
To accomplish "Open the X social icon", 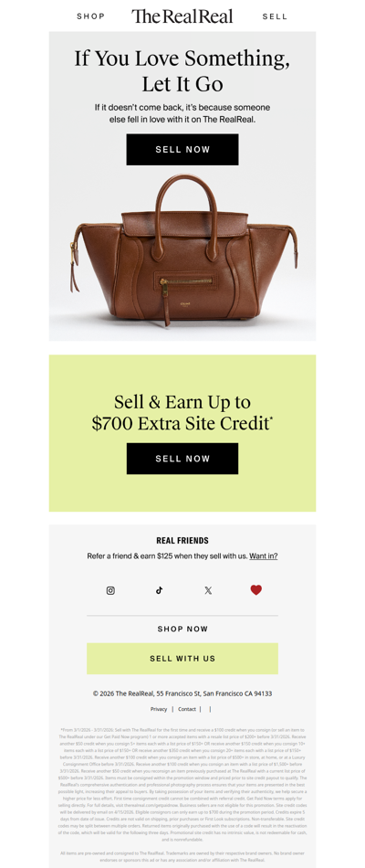I will pos(208,590).
